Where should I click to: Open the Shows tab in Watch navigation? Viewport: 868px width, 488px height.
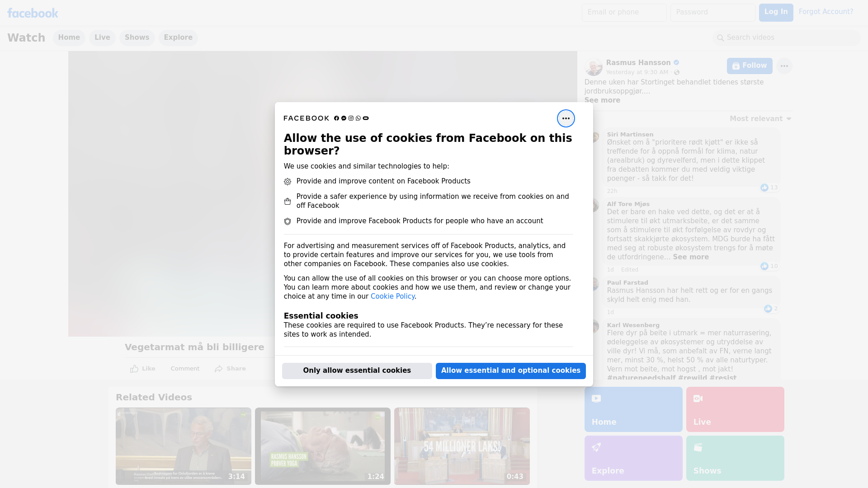click(137, 38)
